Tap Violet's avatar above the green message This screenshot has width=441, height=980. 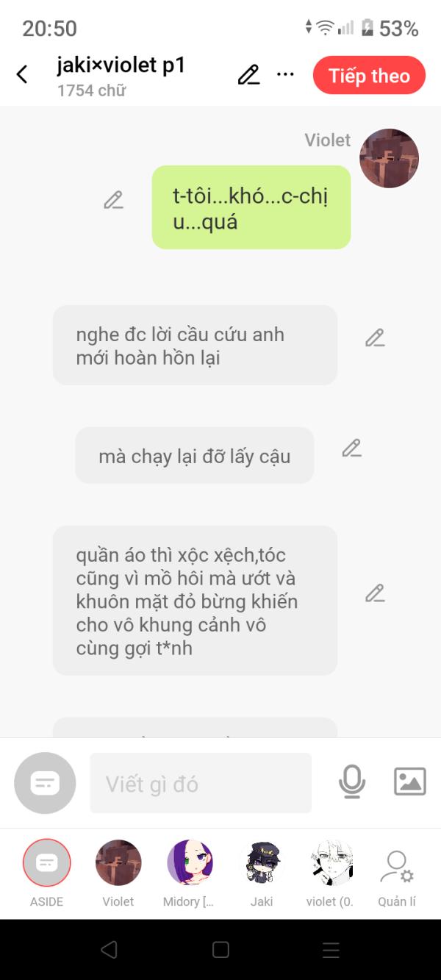coord(389,158)
